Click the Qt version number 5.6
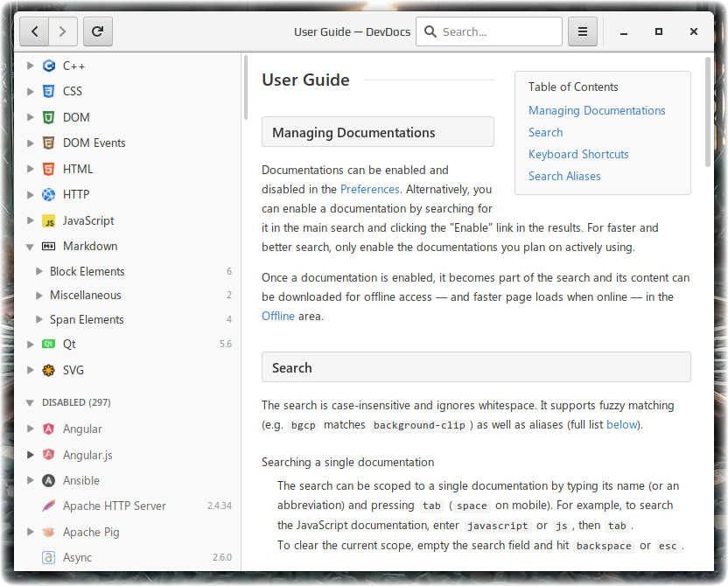 (x=226, y=344)
